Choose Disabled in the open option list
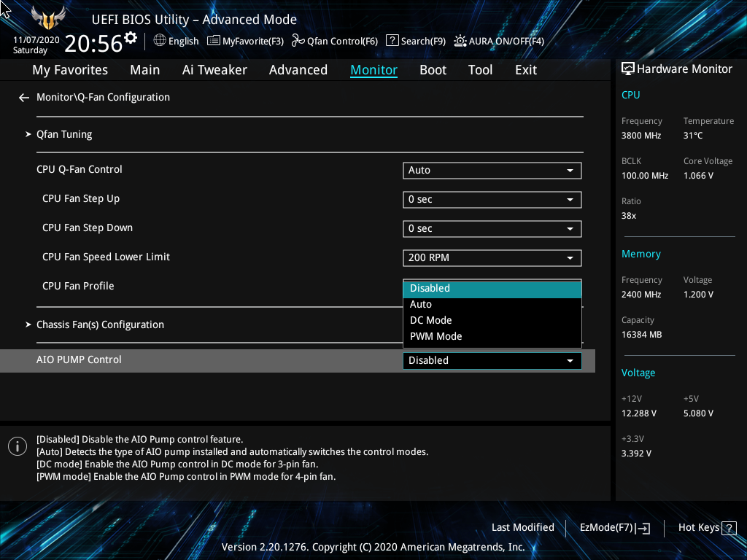Screen dimensions: 747x560 [x=492, y=289]
